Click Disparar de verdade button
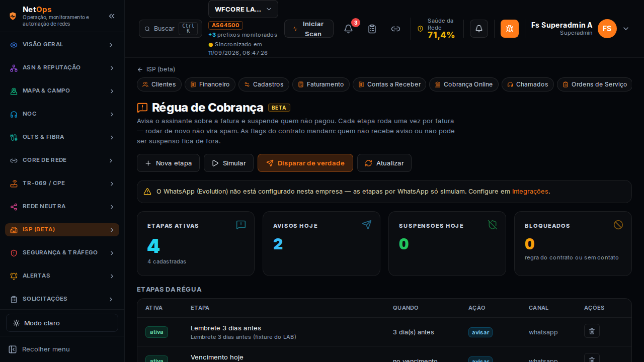The height and width of the screenshot is (362, 644). click(x=305, y=163)
